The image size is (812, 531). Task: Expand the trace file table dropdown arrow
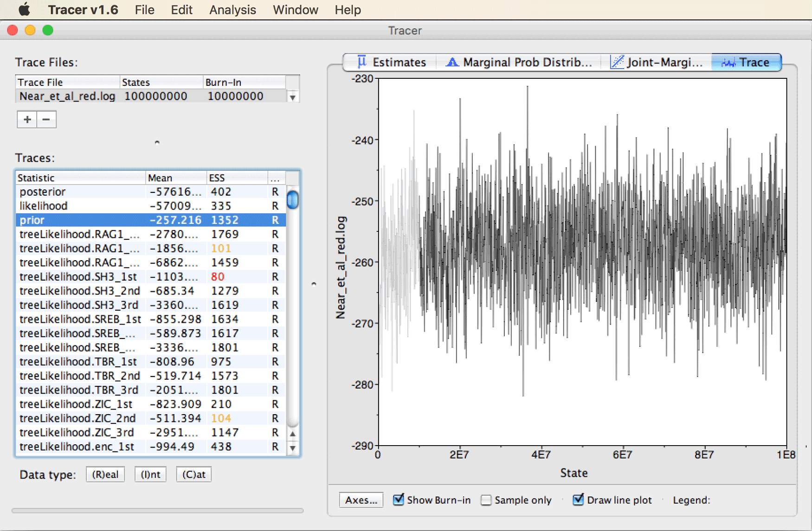click(293, 97)
